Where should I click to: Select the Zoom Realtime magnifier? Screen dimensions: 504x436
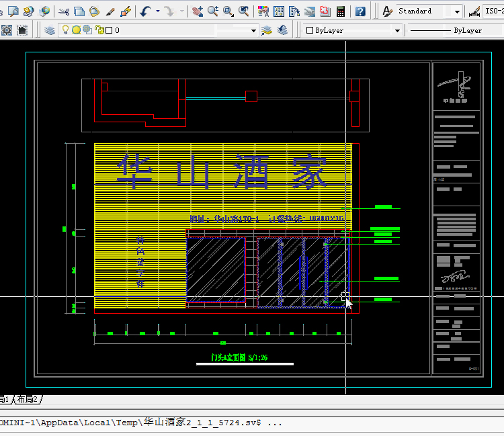point(213,11)
